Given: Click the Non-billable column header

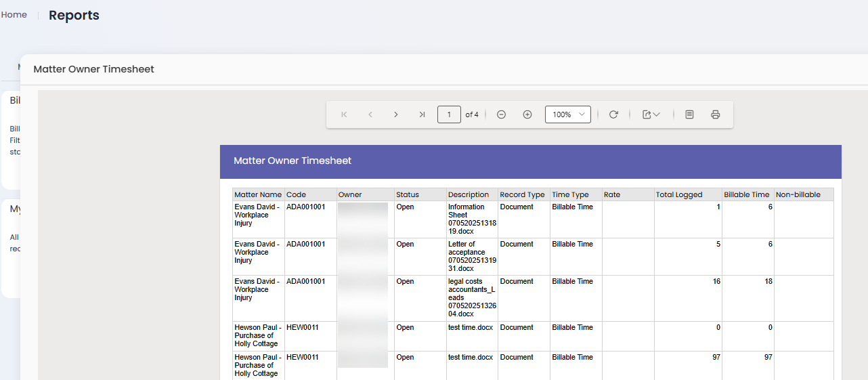Looking at the screenshot, I should [x=804, y=194].
